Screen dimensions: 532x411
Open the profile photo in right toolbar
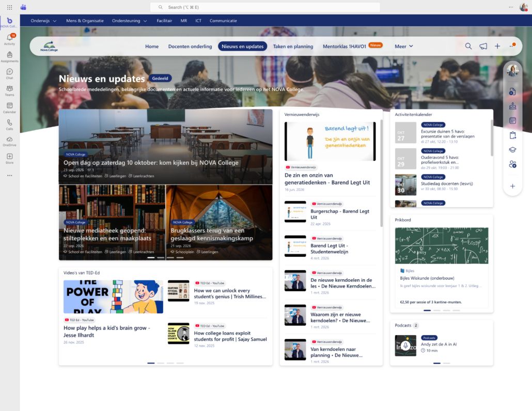click(x=513, y=70)
